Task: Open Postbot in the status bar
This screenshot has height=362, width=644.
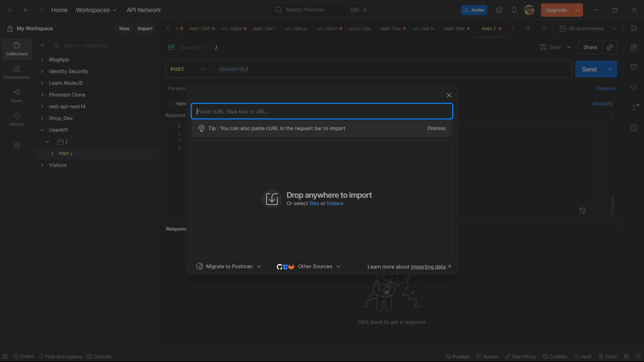Action: 458,357
